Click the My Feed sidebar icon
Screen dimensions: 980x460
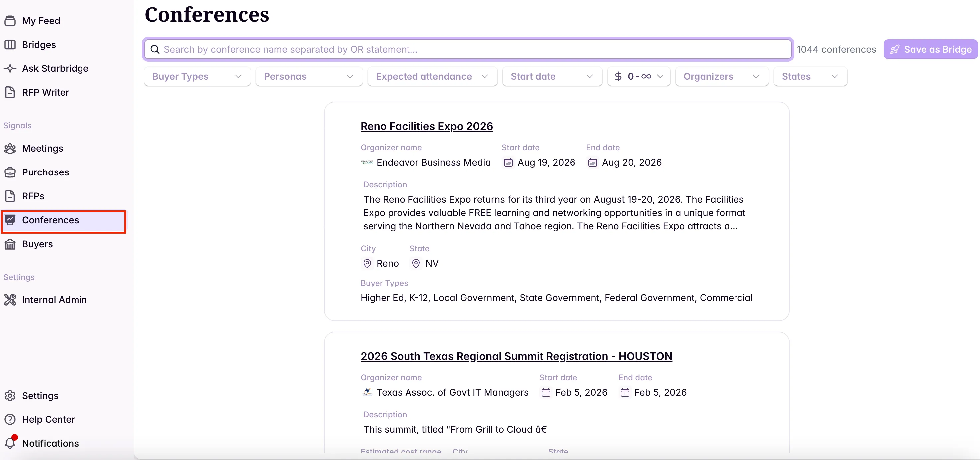click(x=10, y=21)
